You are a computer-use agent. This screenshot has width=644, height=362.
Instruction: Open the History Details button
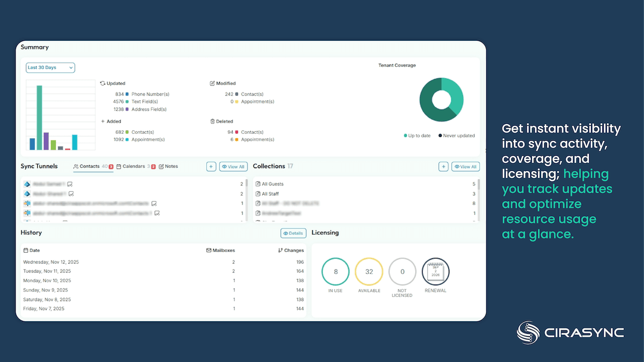click(293, 233)
